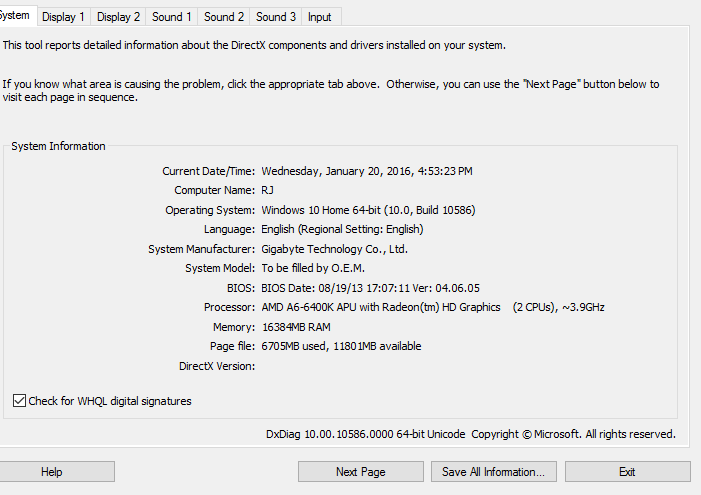Select the System tab
The height and width of the screenshot is (495, 701).
[x=15, y=16]
